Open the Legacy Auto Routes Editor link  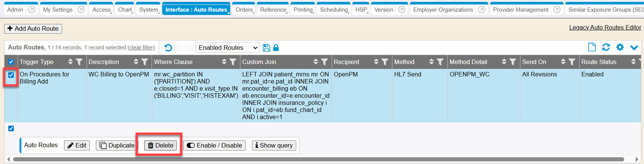click(605, 27)
